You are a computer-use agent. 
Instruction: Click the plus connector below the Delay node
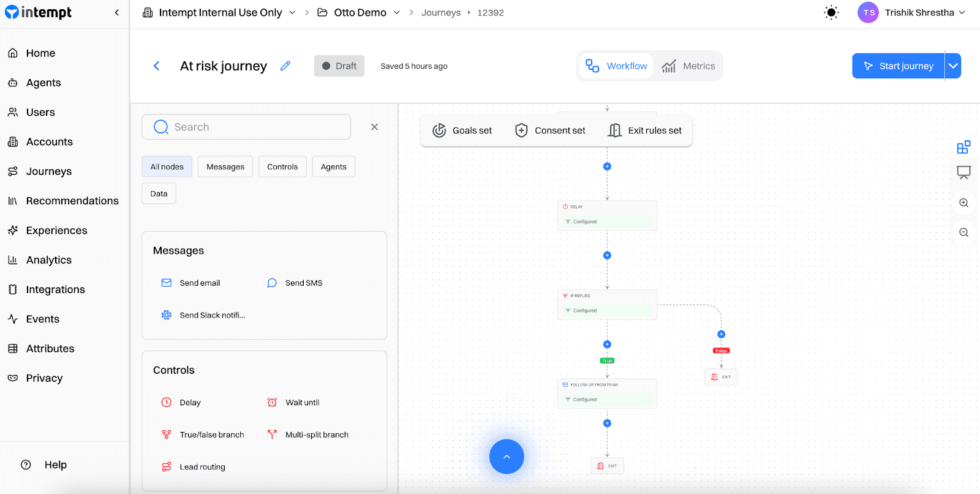click(x=607, y=256)
